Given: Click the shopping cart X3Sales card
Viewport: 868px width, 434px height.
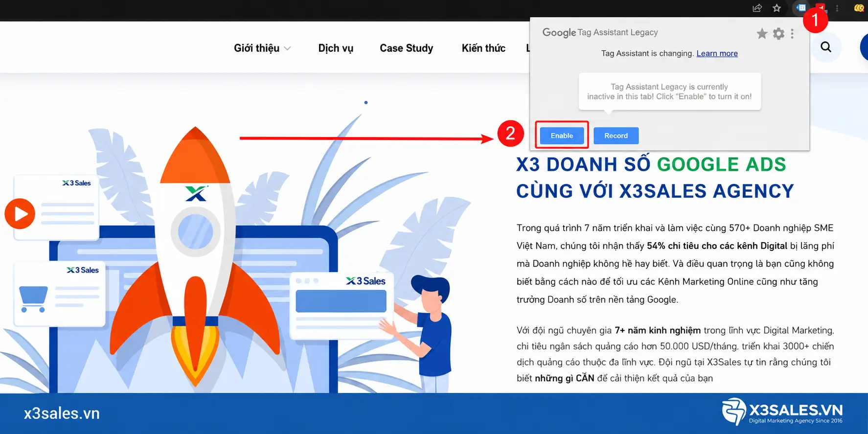Looking at the screenshot, I should pos(60,294).
